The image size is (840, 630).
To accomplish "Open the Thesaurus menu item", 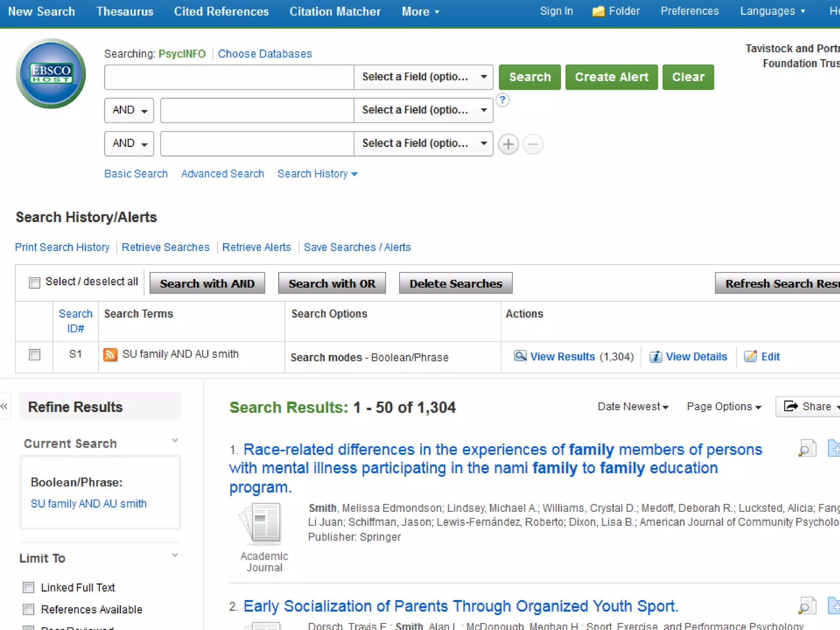I will point(125,11).
